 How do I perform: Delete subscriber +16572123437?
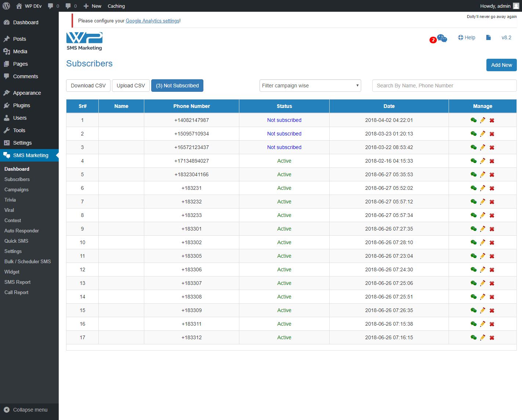click(x=492, y=148)
